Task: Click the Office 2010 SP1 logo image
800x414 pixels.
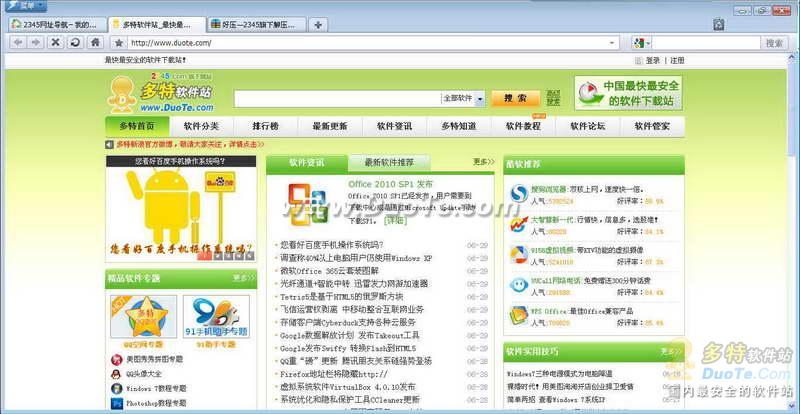Action: [307, 204]
